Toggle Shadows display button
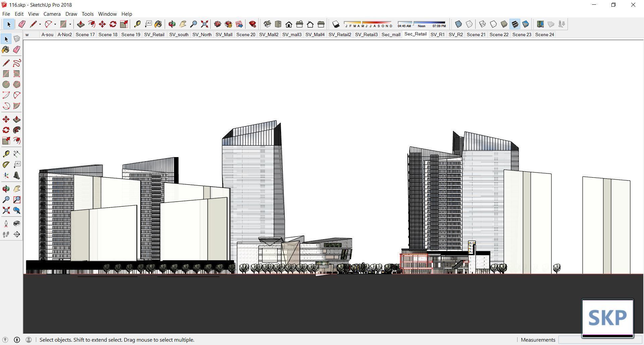The width and height of the screenshot is (644, 345). tap(336, 24)
